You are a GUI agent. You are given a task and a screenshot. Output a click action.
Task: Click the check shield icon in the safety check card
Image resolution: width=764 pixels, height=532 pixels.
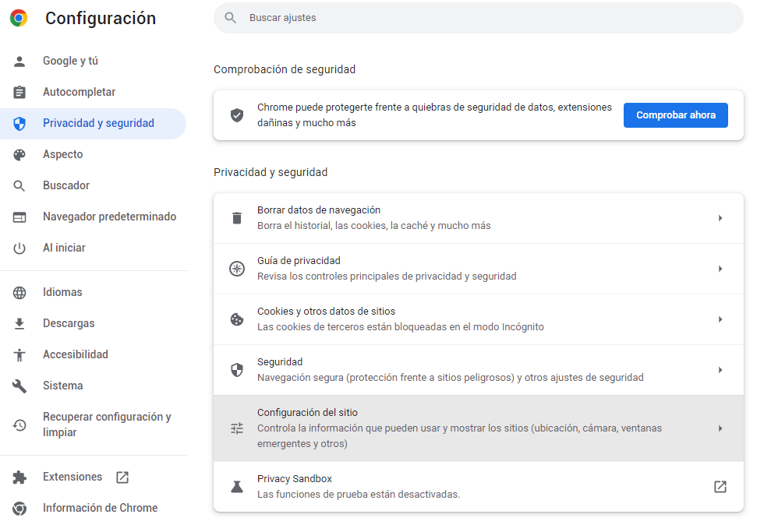click(237, 115)
